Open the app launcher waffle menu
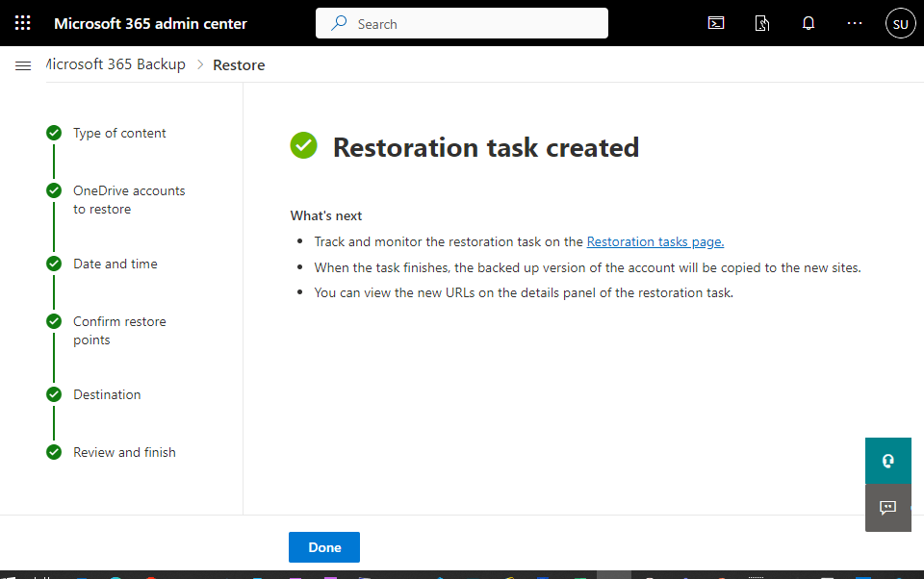The height and width of the screenshot is (579, 924). point(23,23)
